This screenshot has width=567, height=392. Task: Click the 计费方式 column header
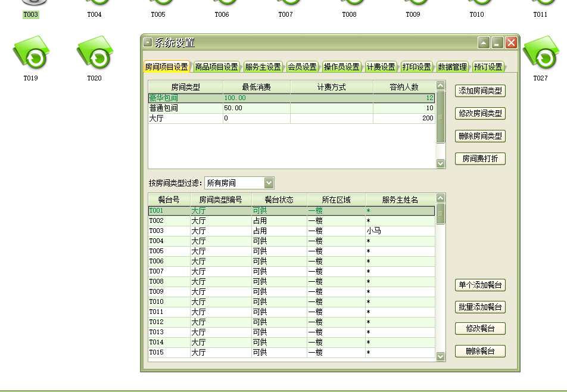point(332,87)
